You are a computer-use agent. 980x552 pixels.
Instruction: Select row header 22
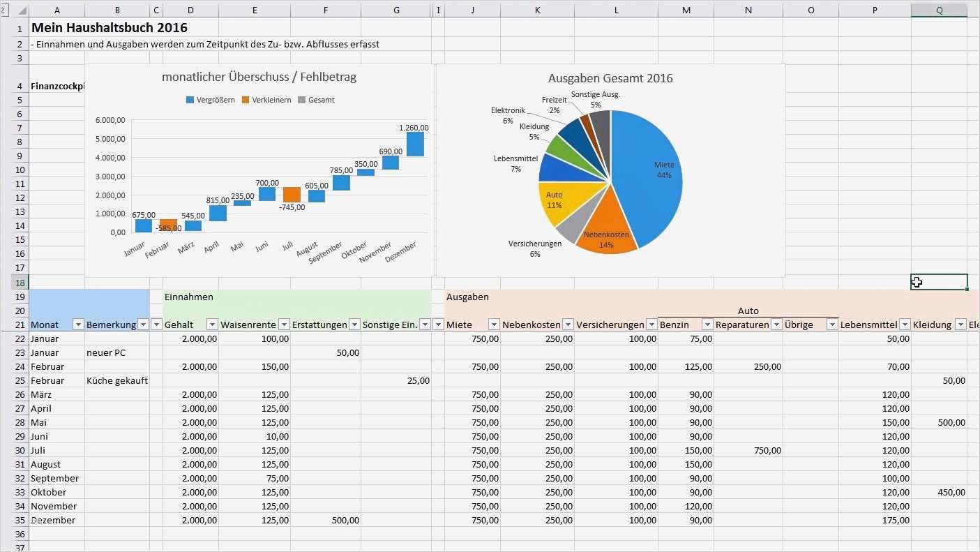click(19, 338)
